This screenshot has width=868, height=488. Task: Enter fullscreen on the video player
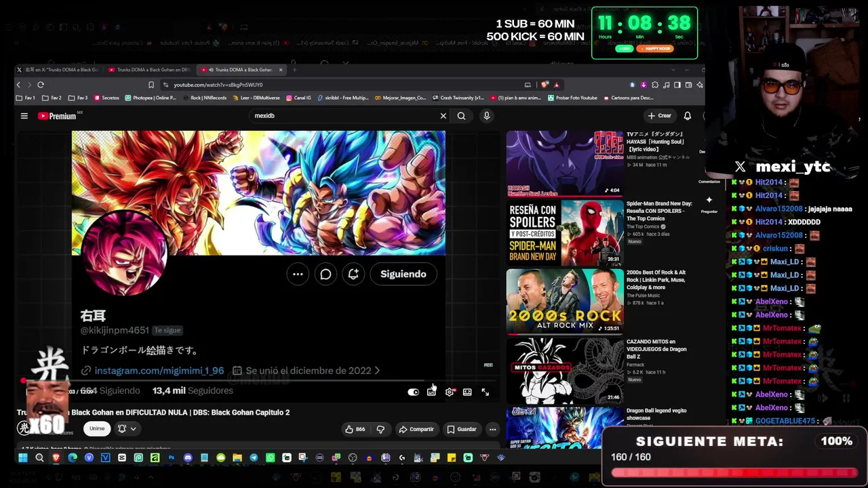(x=486, y=392)
